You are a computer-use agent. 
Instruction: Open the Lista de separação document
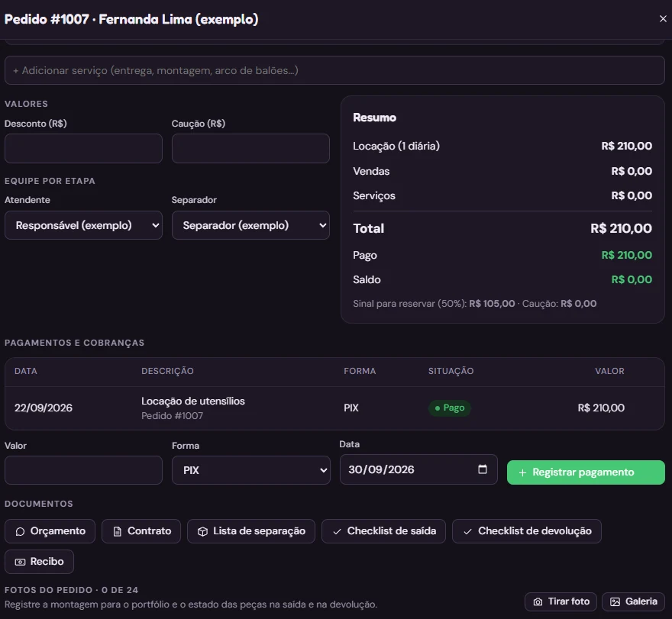point(251,531)
